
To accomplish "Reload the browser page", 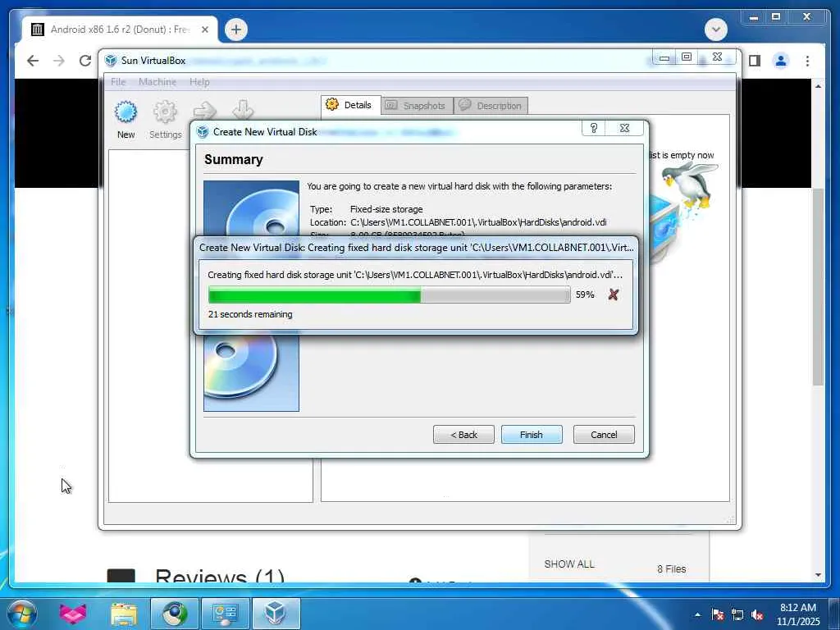I will click(x=84, y=61).
